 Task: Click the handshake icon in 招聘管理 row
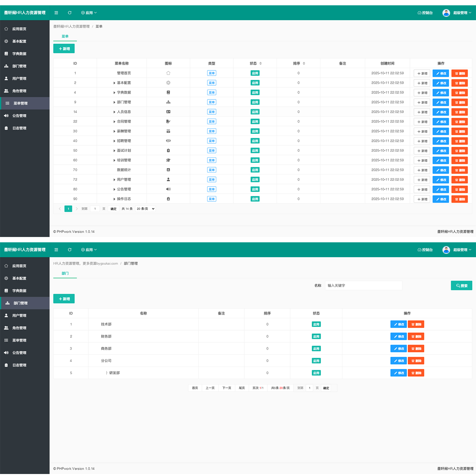[x=168, y=141]
